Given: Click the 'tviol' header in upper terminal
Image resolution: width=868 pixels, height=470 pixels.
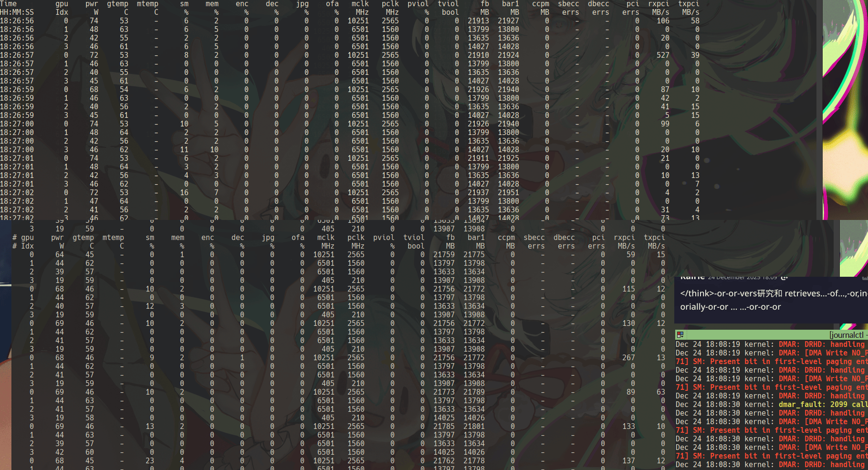Looking at the screenshot, I should click(448, 4).
